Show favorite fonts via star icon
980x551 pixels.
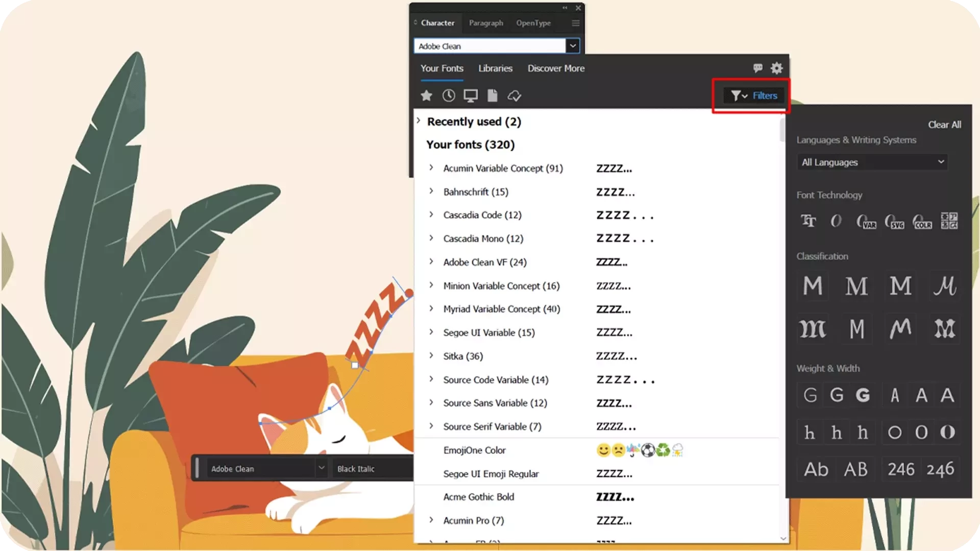click(426, 95)
